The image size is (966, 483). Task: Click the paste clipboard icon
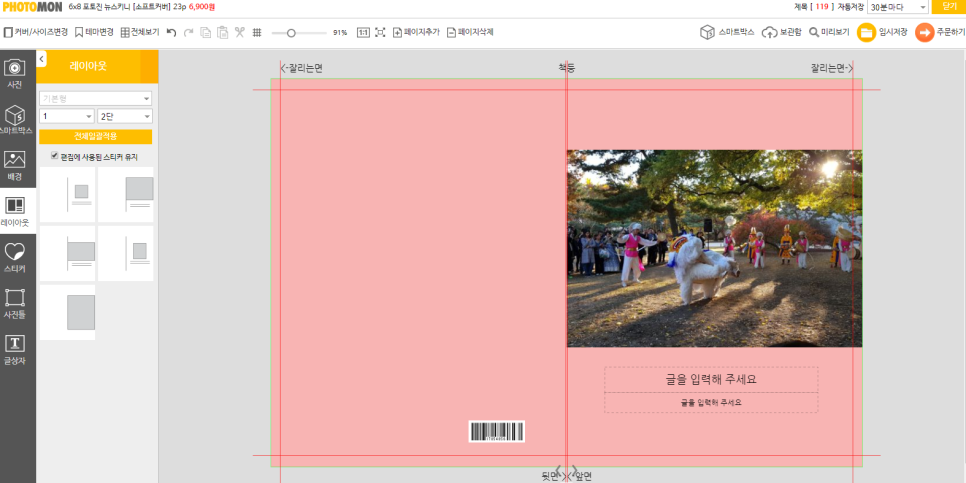(222, 32)
